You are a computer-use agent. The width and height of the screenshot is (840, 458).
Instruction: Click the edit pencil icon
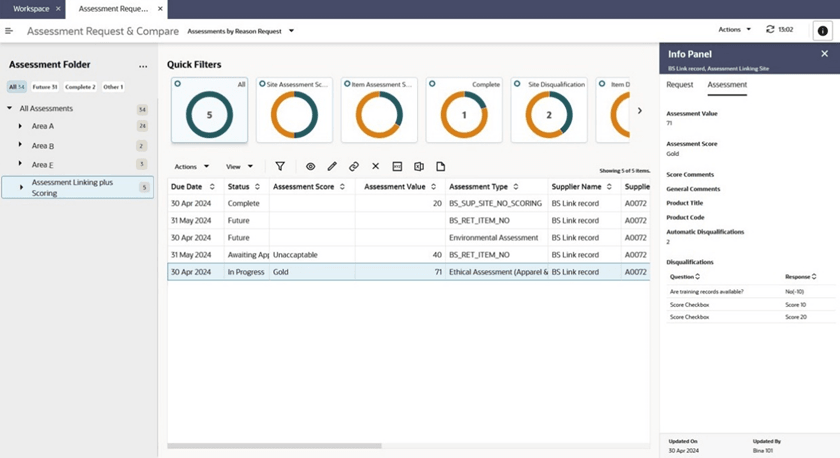point(332,167)
